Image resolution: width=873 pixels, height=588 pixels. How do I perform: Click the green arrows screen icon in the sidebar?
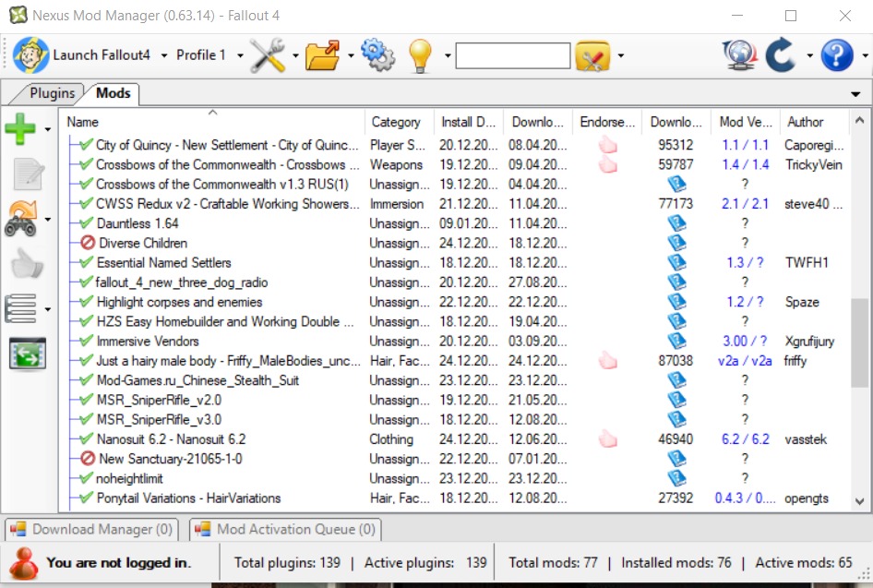point(28,354)
